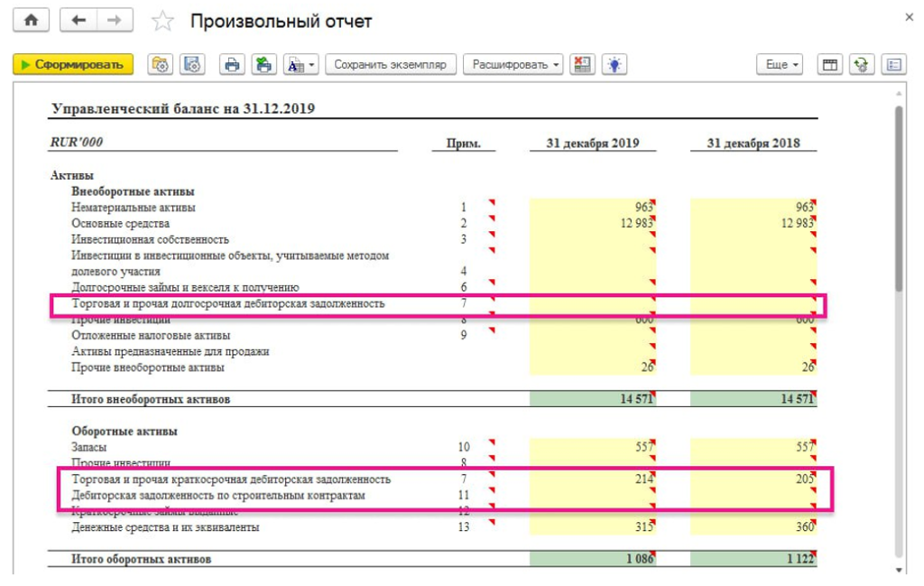Go to the home page icon
The width and height of the screenshot is (924, 586).
(x=31, y=20)
